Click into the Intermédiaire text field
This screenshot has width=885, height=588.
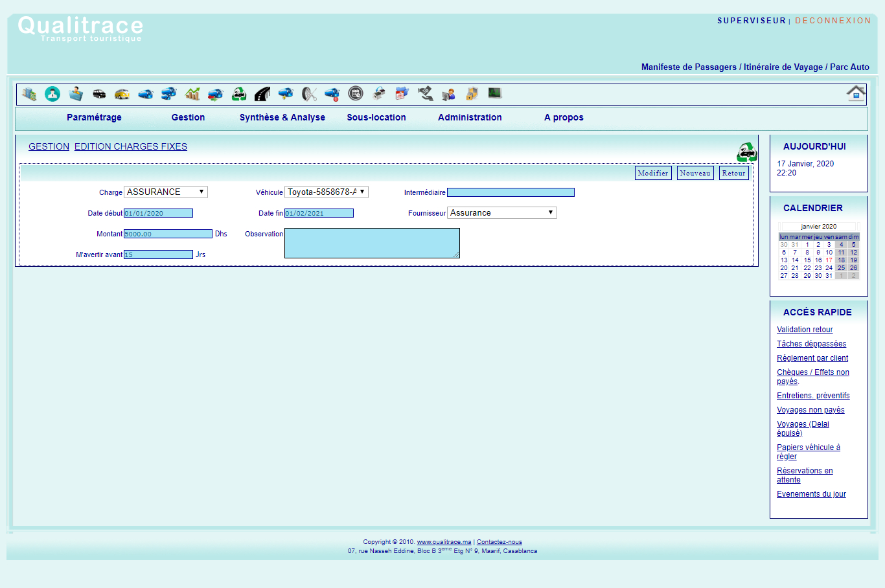511,192
